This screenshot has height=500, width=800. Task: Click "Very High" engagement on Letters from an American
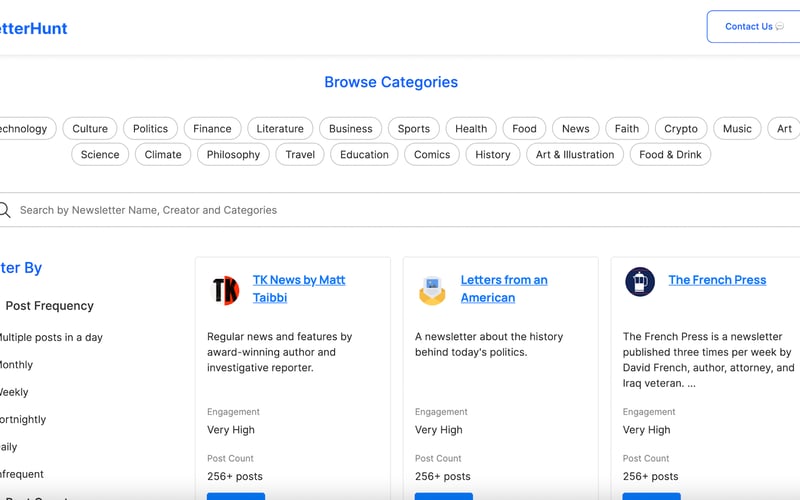pos(439,430)
